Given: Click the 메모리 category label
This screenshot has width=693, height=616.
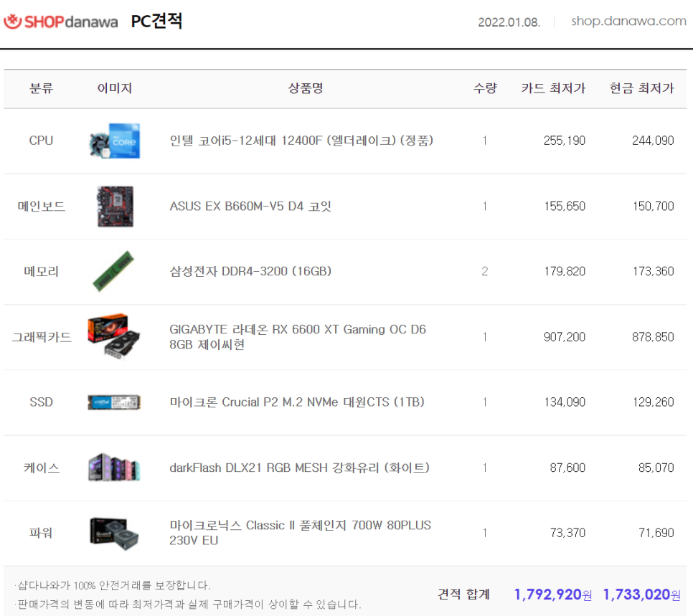Looking at the screenshot, I should click(41, 271).
